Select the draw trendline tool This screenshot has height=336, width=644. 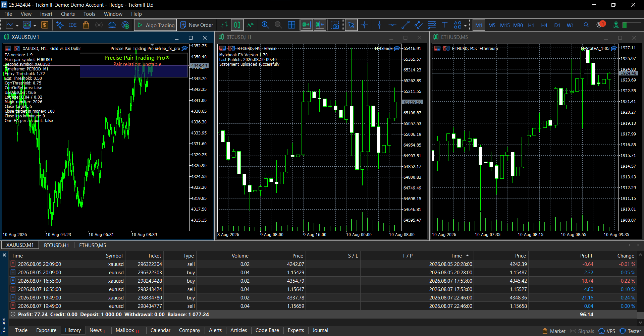405,25
